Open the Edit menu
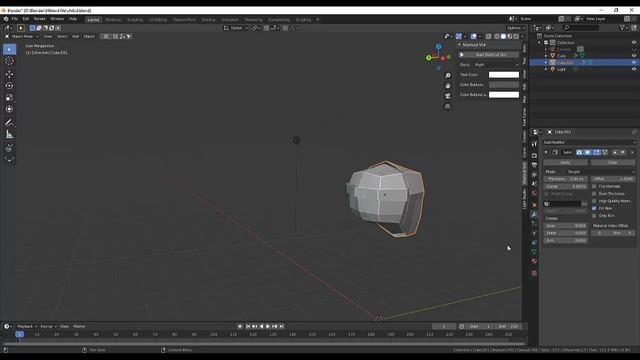Viewport: 640px width, 360px height. click(x=26, y=19)
